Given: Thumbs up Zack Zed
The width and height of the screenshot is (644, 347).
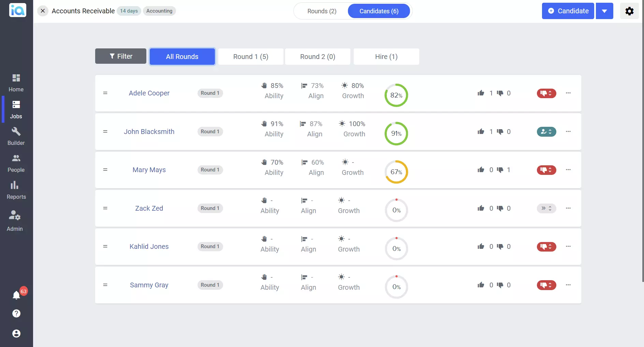Looking at the screenshot, I should click(481, 208).
